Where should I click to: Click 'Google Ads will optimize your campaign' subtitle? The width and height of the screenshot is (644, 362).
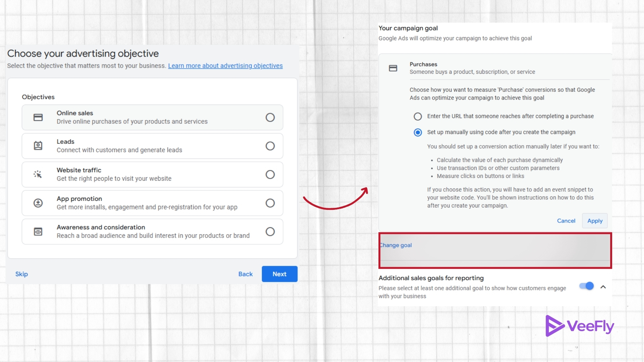coord(455,38)
